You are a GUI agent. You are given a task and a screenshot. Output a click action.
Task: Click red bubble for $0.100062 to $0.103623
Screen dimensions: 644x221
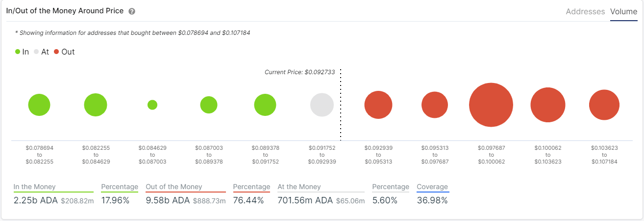548,105
